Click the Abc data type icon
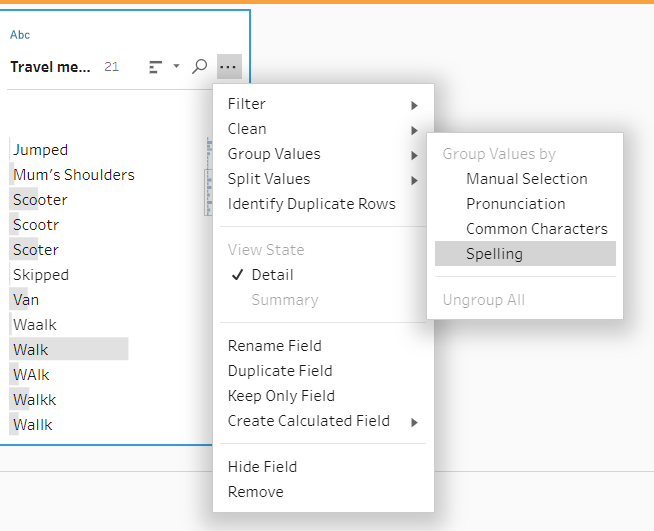 pyautogui.click(x=20, y=35)
